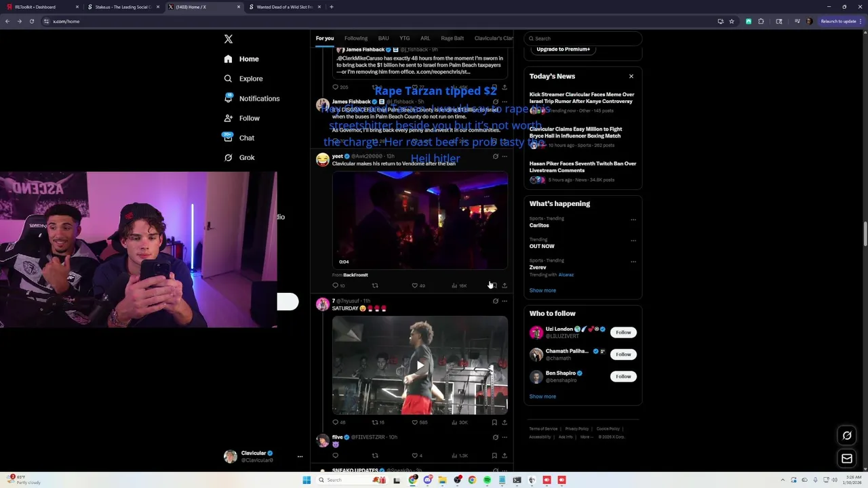View analytics on yeet's post showing 16K
Screen dimensions: 868x488
[x=459, y=285]
